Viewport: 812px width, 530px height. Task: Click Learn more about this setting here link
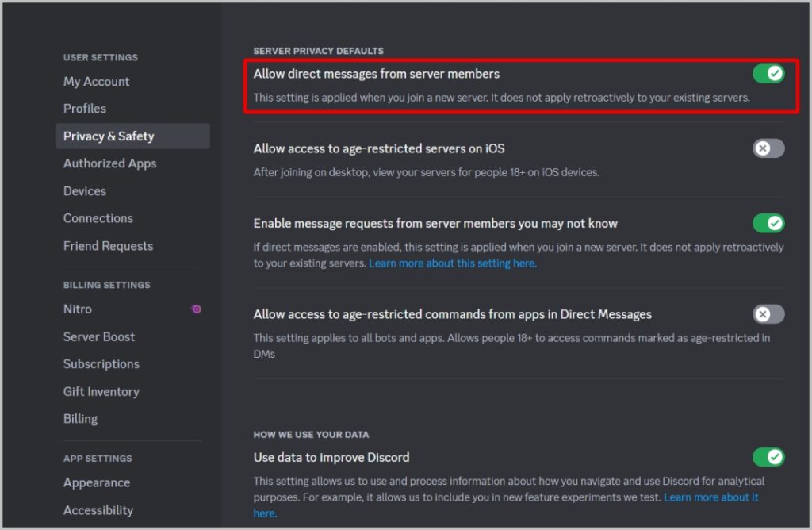[x=453, y=263]
